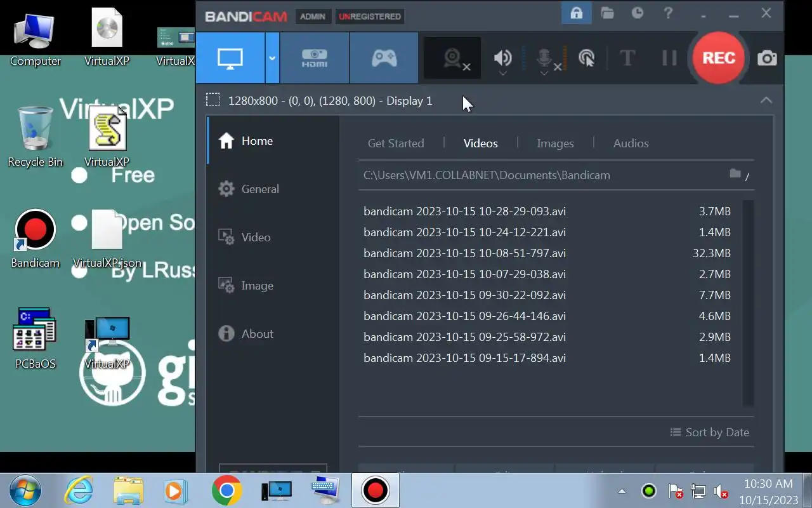Switch to the Images tab
The image size is (812, 508).
[555, 144]
